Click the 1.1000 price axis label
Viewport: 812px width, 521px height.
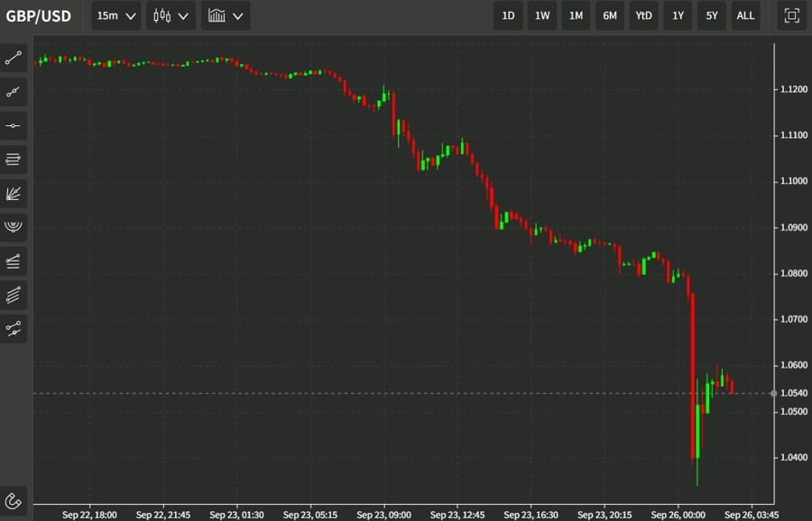(793, 181)
